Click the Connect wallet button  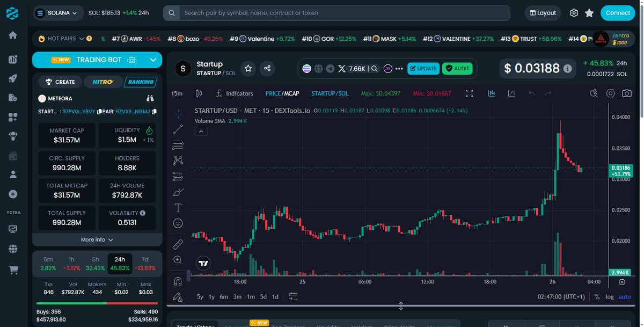point(618,13)
